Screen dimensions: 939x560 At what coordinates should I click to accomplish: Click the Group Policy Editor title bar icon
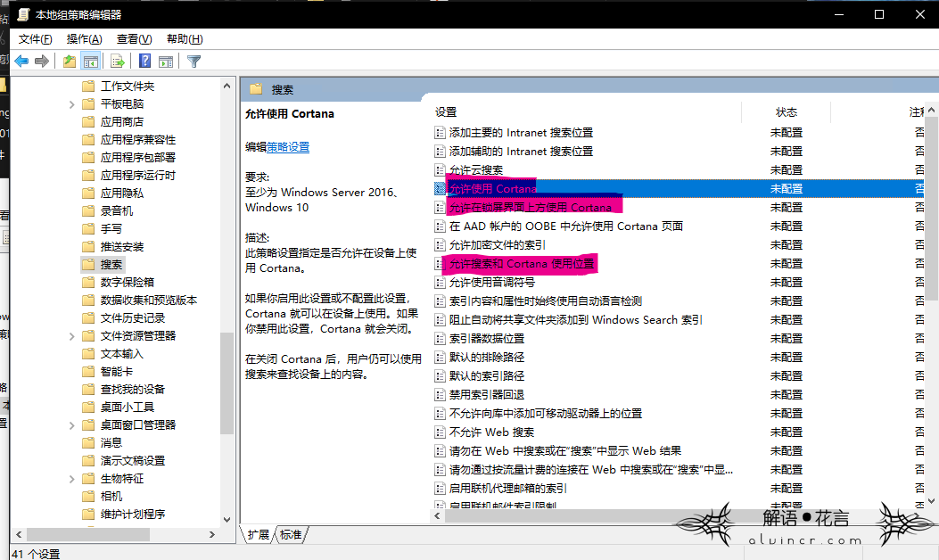point(23,14)
